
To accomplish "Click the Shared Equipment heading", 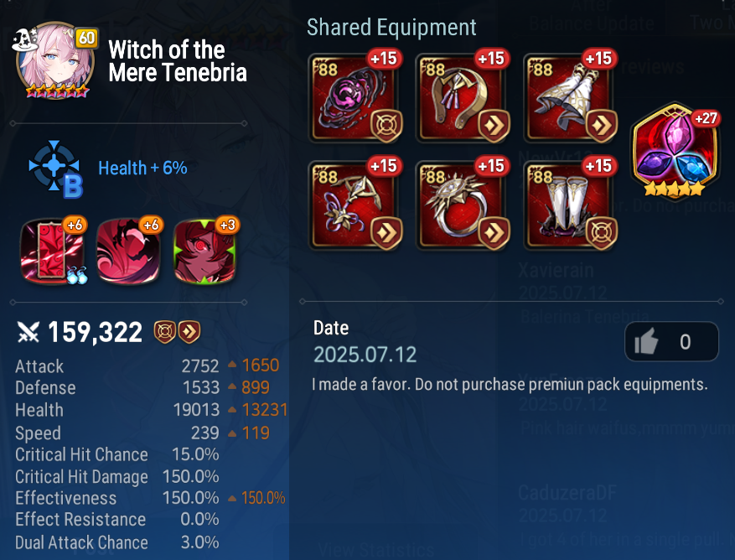I will point(391,27).
